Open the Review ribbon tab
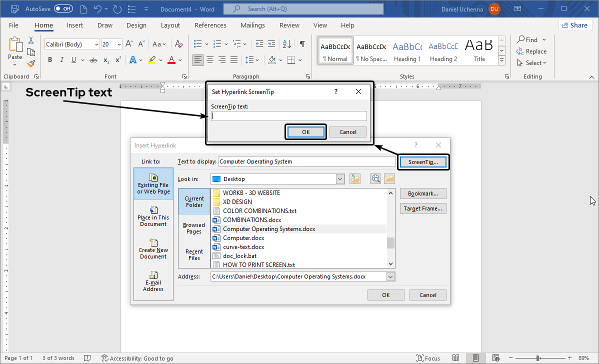The height and width of the screenshot is (364, 599). click(289, 25)
